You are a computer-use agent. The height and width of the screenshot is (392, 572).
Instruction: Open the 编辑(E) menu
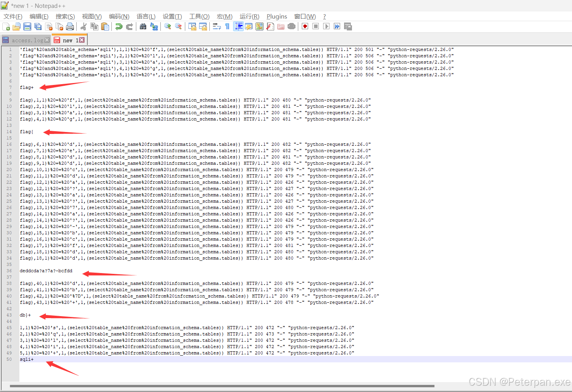click(39, 16)
